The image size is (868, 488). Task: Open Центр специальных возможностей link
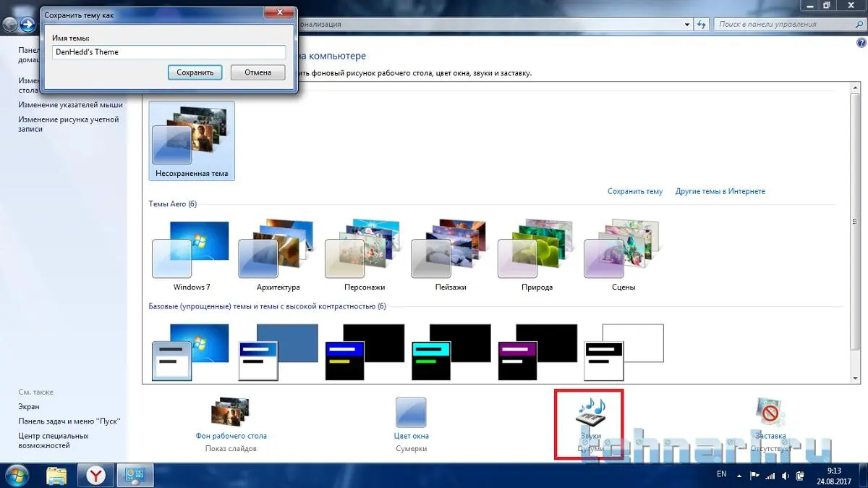54,440
